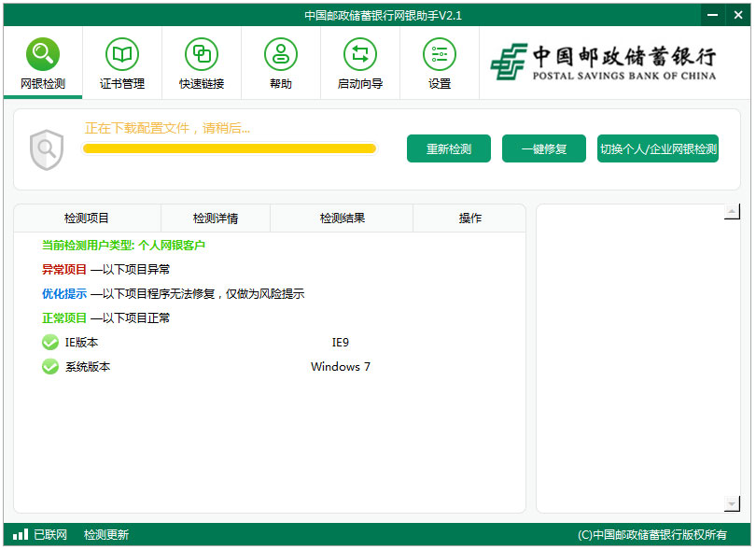Click the right panel scroll-up arrow
Screen dimensions: 756x550
coord(732,211)
